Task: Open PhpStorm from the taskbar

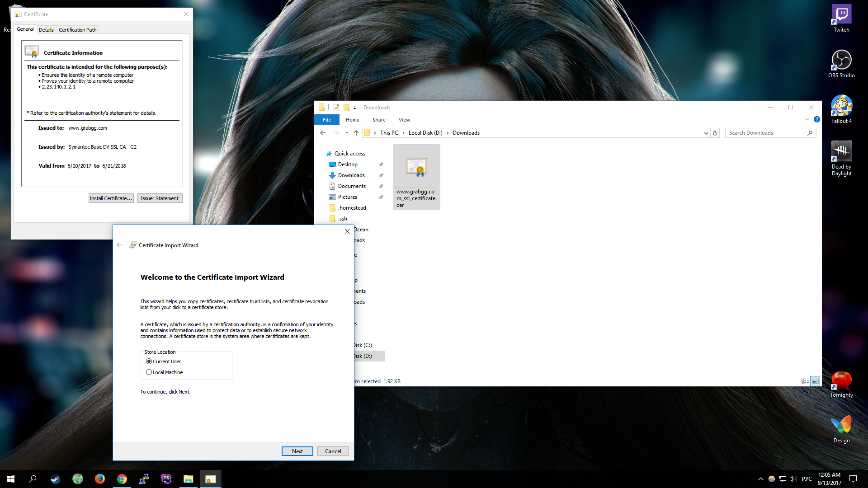Action: [166, 479]
